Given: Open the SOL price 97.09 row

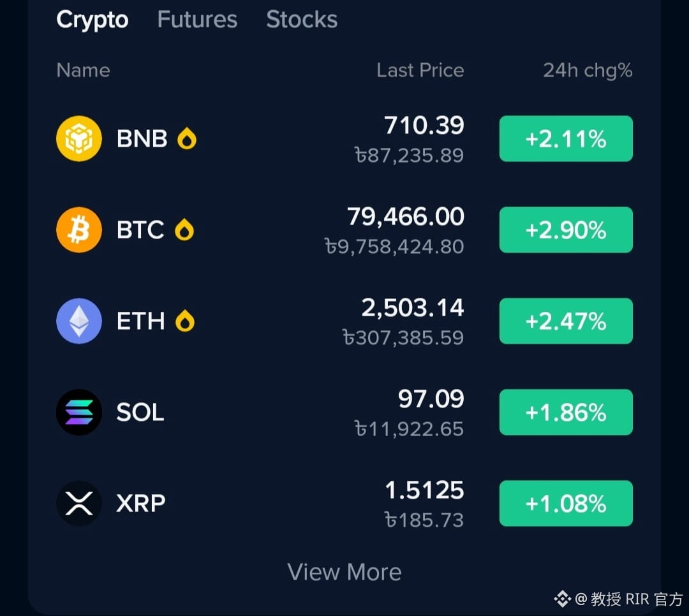Looking at the screenshot, I should click(x=344, y=412).
